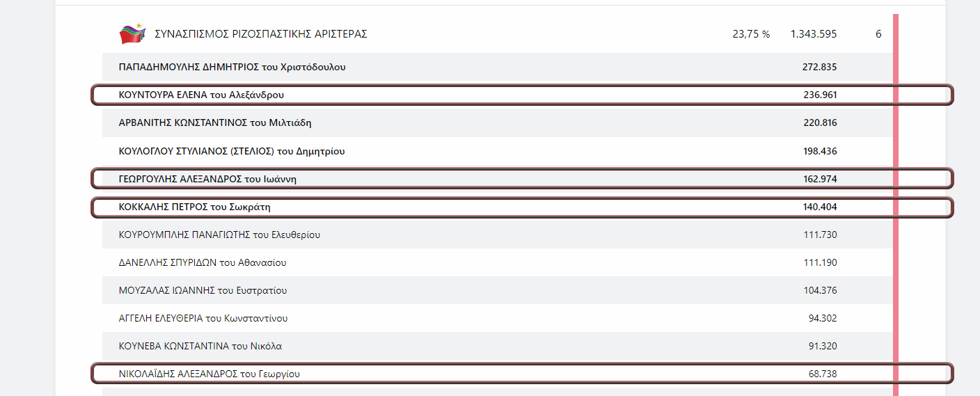This screenshot has height=396, width=980.
Task: Click the 23,75 % party percentage
Action: [x=751, y=34]
